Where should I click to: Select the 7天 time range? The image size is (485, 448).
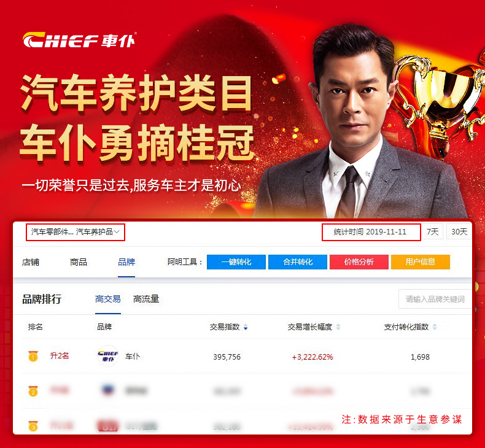(432, 232)
